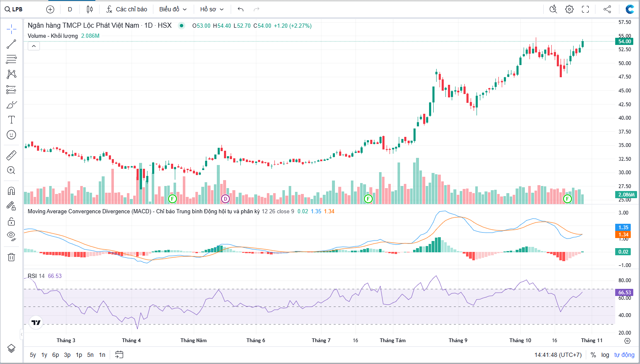Select the trend line drawing tool
The image size is (640, 364).
(x=11, y=44)
